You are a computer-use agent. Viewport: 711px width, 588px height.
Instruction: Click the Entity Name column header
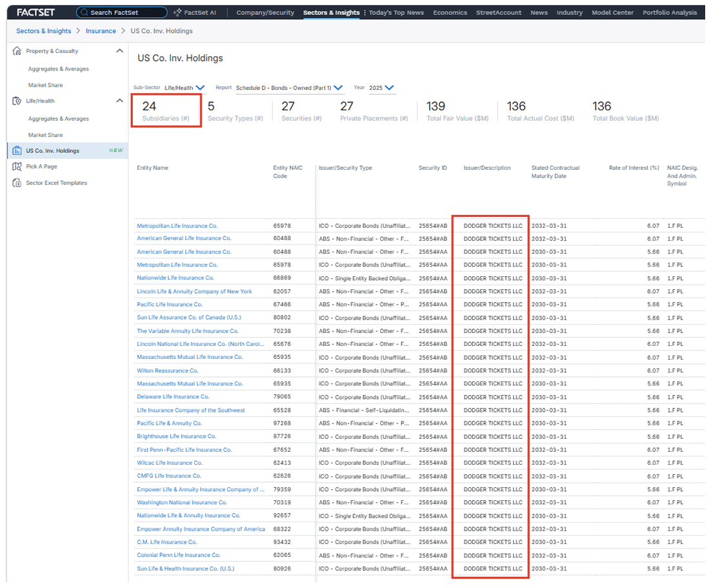152,168
